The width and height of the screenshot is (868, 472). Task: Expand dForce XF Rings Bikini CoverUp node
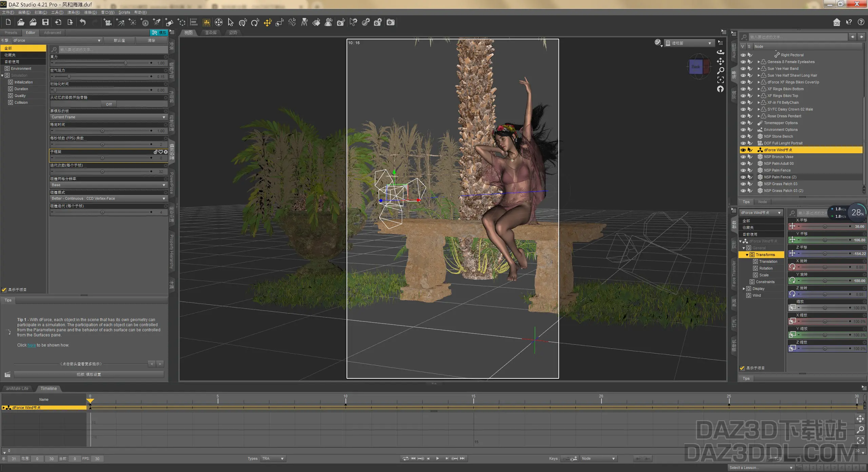759,82
